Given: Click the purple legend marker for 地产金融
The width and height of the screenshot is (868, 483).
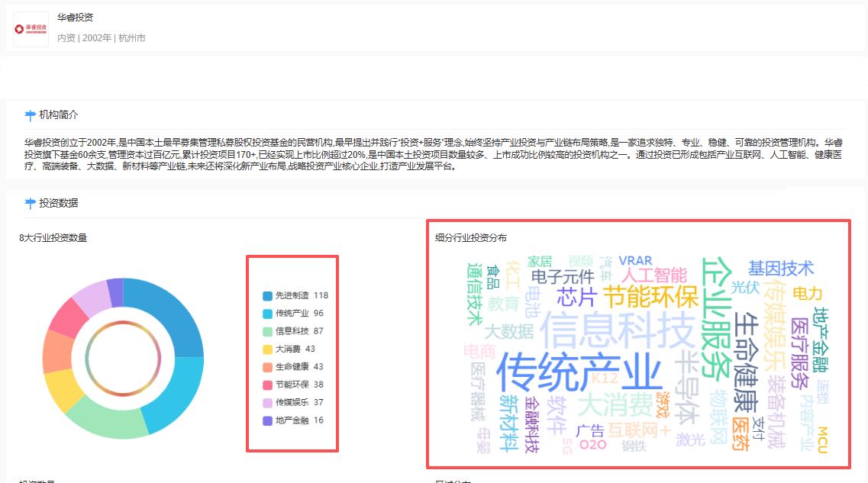Looking at the screenshot, I should tap(267, 420).
